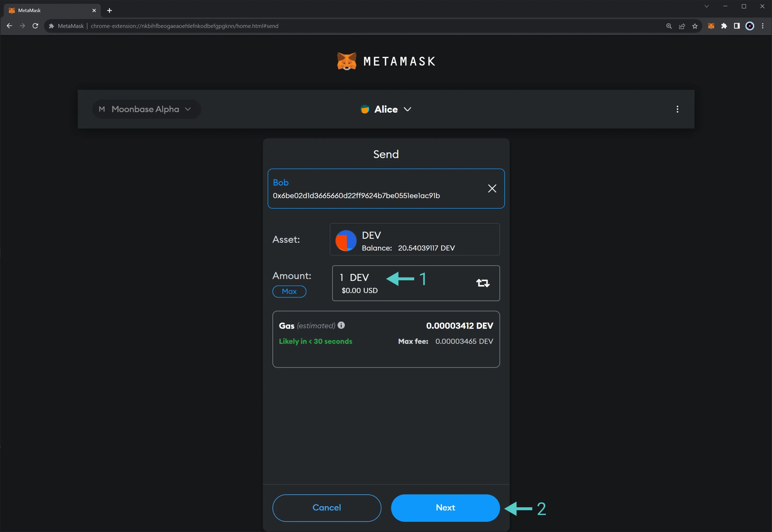
Task: Enable the Max amount option
Action: pyautogui.click(x=289, y=291)
